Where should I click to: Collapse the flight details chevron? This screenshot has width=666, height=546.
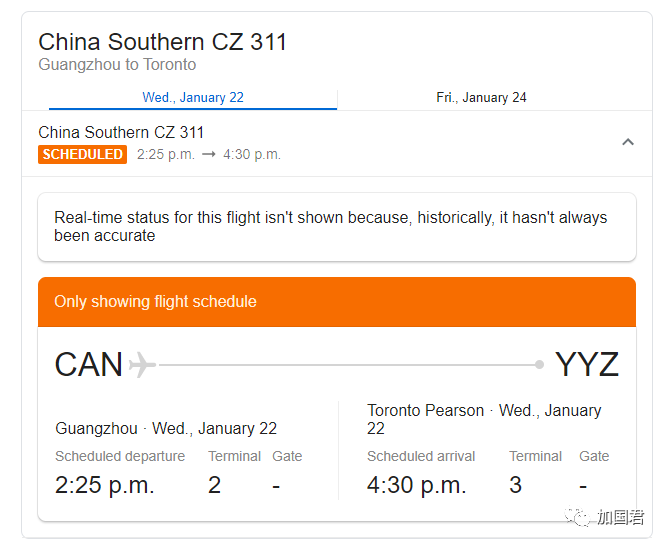point(628,142)
